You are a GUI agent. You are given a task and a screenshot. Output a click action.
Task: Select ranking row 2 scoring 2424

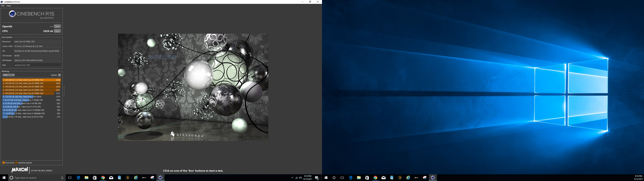[x=32, y=83]
